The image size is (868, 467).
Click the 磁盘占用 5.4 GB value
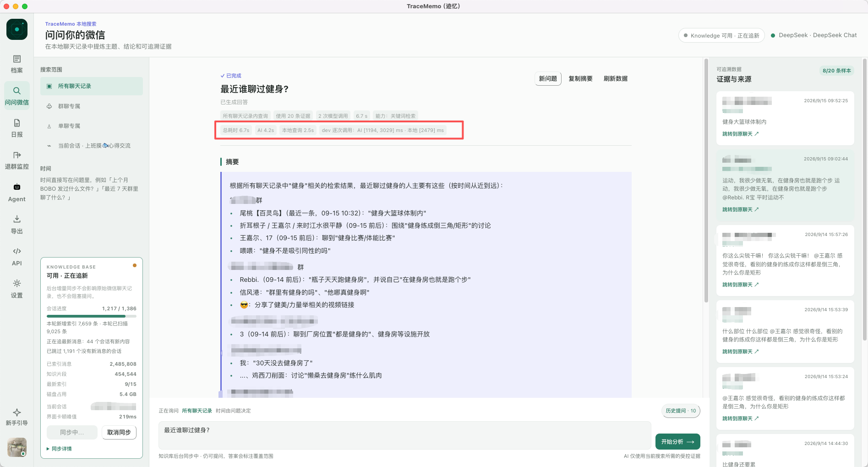click(128, 394)
